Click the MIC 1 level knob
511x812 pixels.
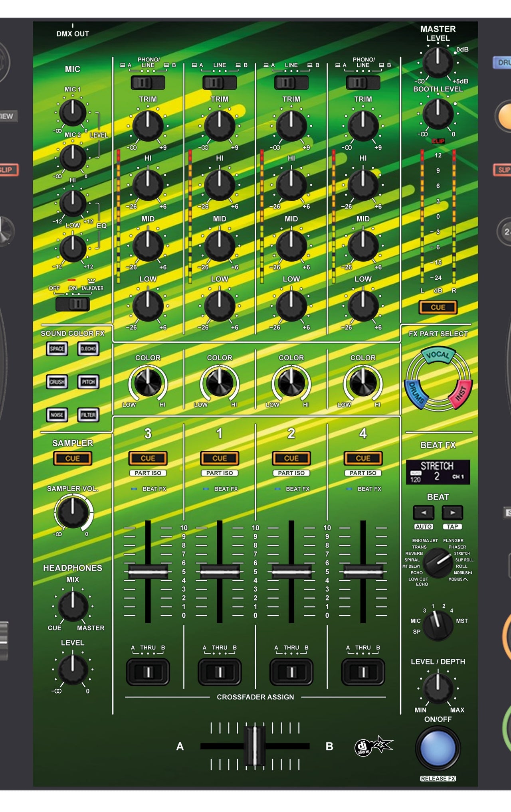click(x=73, y=113)
